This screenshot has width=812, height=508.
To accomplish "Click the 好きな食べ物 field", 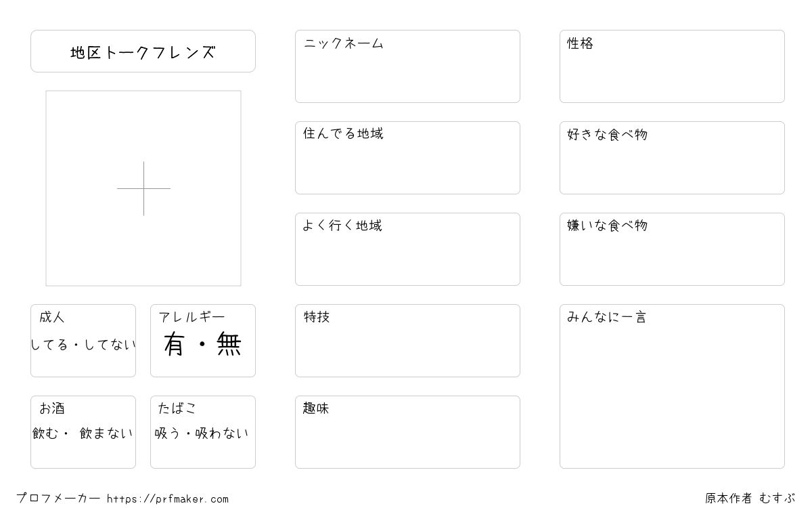I will click(x=672, y=158).
